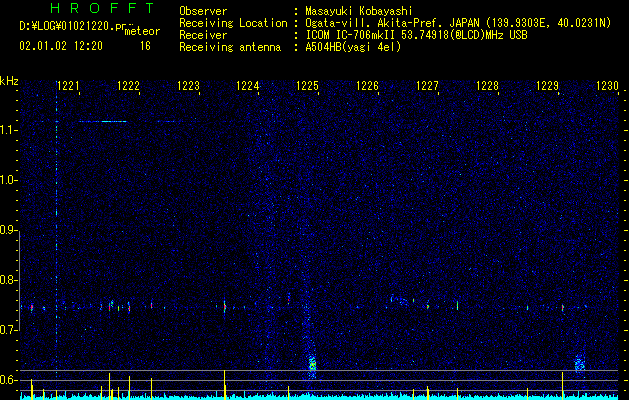The height and width of the screenshot is (400, 629).
Task: Click observer name Masayuki Kobayashi
Action: (359, 11)
